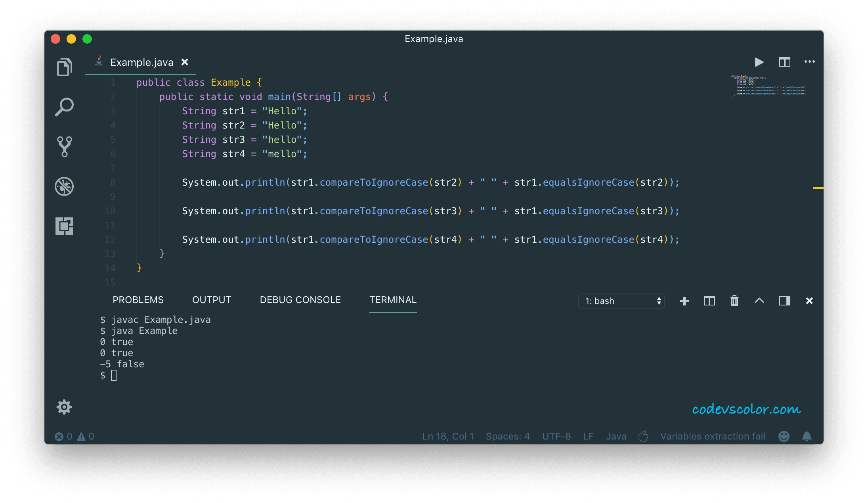Screen dimensions: 868x503
Task: Maximize the panel with the up chevron
Action: coord(759,301)
